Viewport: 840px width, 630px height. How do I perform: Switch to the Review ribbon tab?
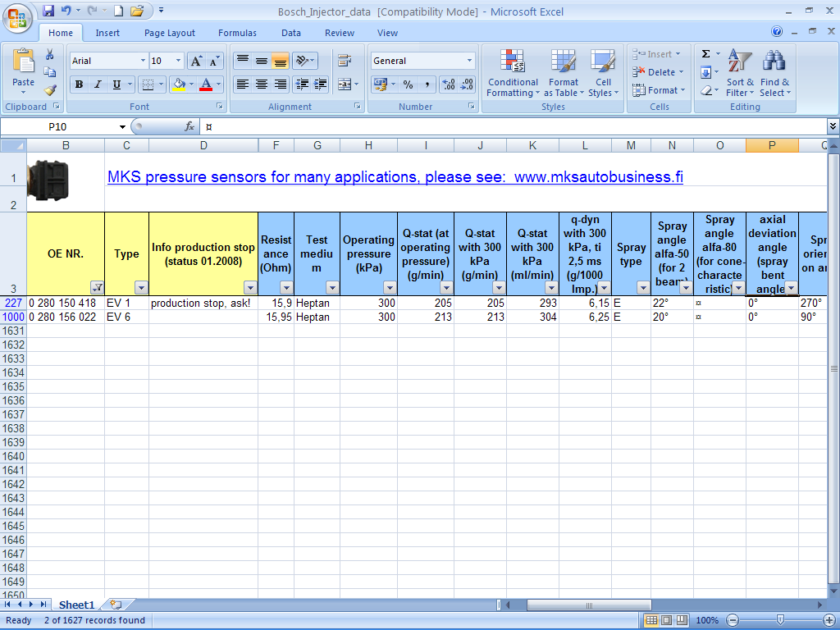pyautogui.click(x=340, y=33)
